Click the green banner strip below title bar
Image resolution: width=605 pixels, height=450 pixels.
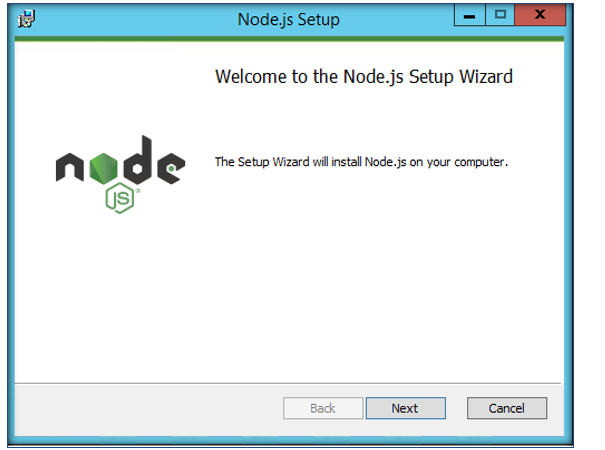(x=289, y=39)
